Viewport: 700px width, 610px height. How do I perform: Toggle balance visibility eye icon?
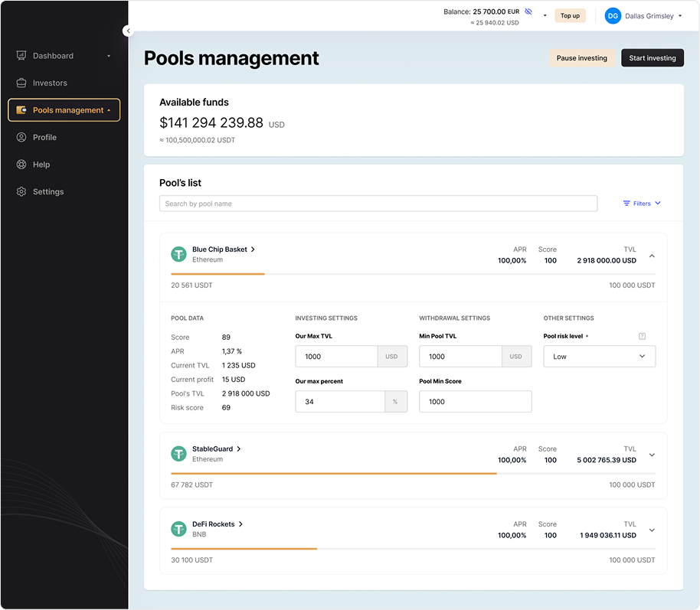(x=528, y=11)
